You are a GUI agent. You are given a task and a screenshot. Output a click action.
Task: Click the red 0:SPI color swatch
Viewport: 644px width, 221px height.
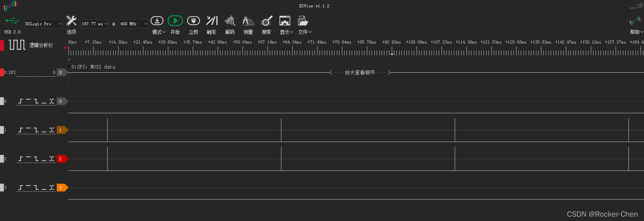pyautogui.click(x=2, y=72)
